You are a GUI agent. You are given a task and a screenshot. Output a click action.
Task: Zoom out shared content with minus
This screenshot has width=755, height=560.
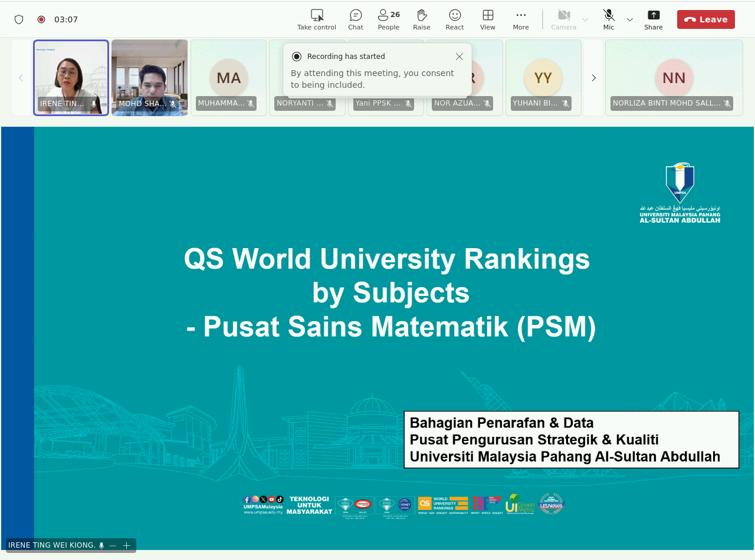coord(113,546)
